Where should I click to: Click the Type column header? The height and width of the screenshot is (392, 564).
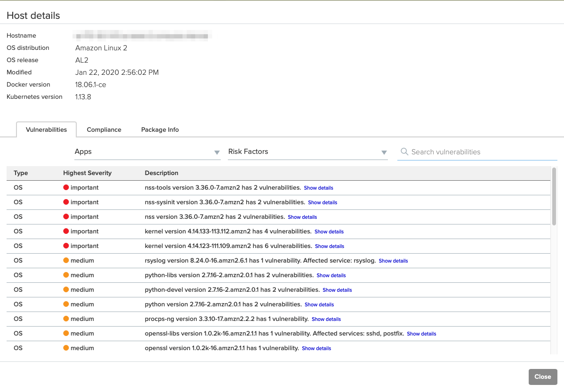[x=21, y=173]
